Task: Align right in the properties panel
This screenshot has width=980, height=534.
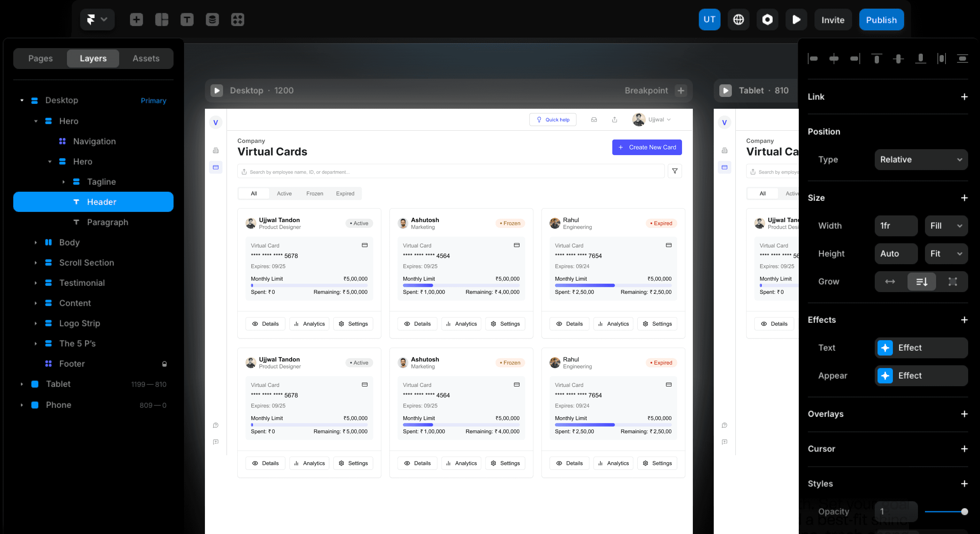Action: pos(855,59)
